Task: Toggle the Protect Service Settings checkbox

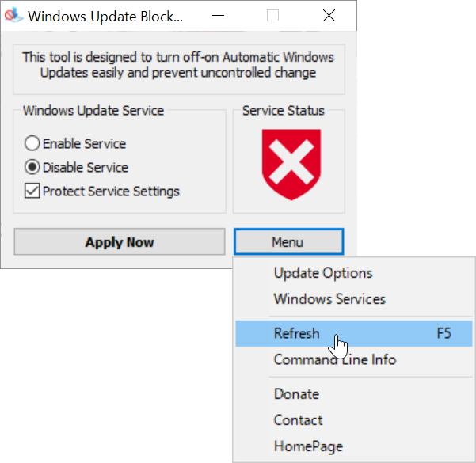Action: click(32, 191)
